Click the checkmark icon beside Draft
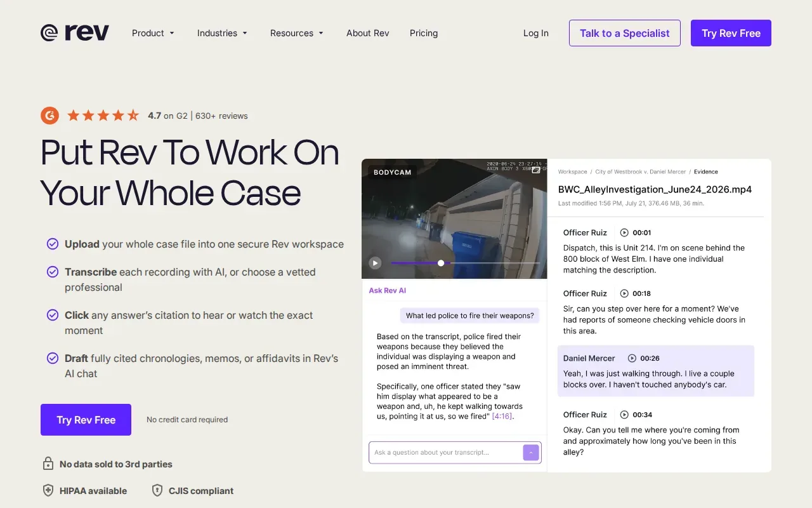The width and height of the screenshot is (812, 508). (53, 358)
